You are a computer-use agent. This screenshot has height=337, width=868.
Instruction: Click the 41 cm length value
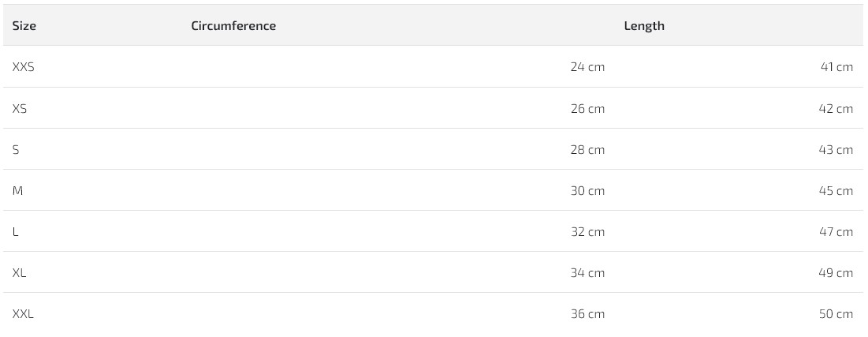[x=836, y=67]
